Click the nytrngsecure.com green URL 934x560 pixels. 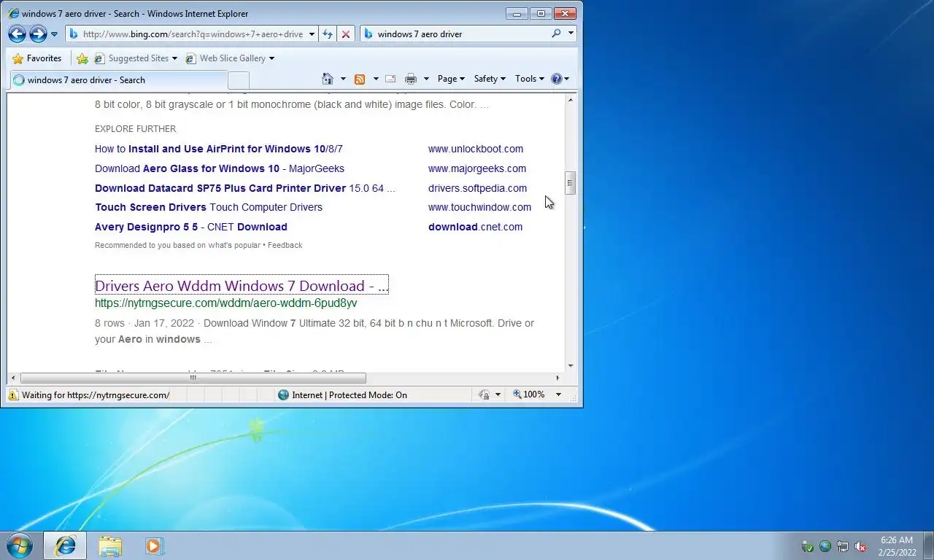coord(226,303)
